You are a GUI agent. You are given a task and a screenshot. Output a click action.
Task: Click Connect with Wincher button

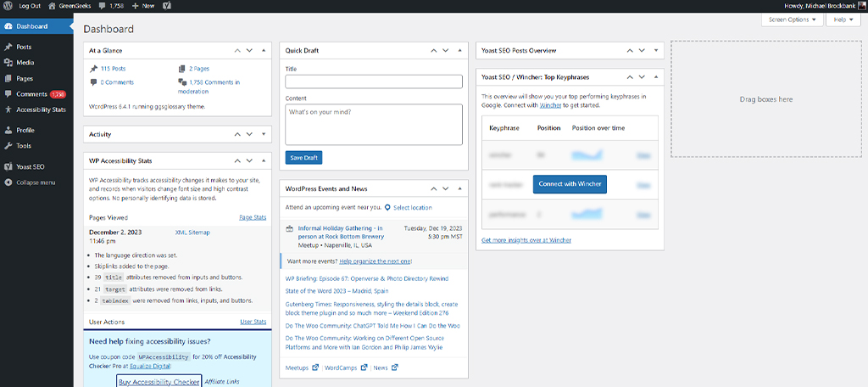(x=570, y=184)
